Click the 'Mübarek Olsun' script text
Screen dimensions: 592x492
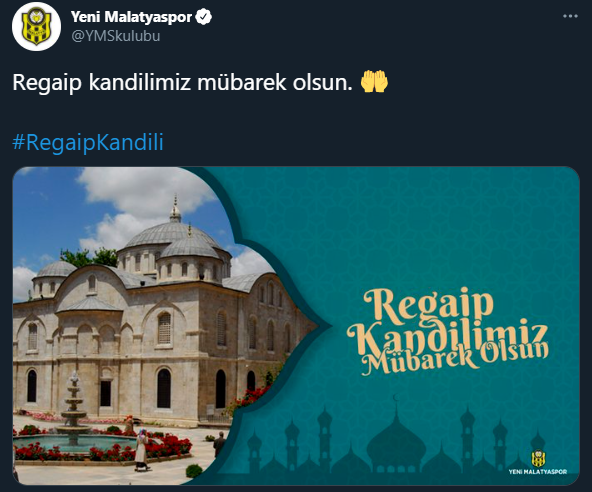(455, 358)
